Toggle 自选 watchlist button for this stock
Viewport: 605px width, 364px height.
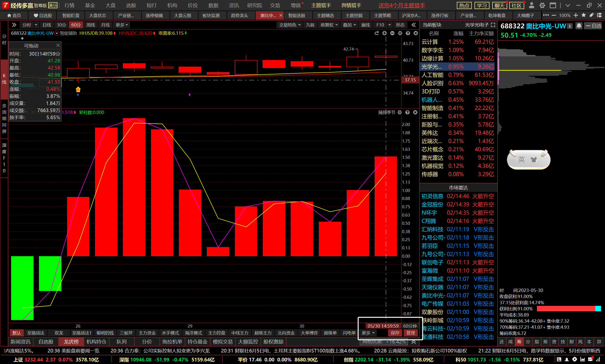tap(593, 26)
